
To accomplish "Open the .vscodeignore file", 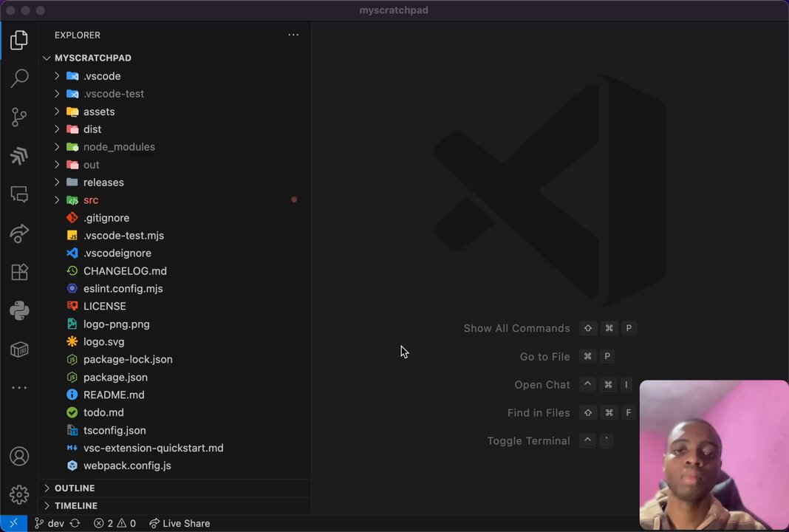I will [174, 253].
